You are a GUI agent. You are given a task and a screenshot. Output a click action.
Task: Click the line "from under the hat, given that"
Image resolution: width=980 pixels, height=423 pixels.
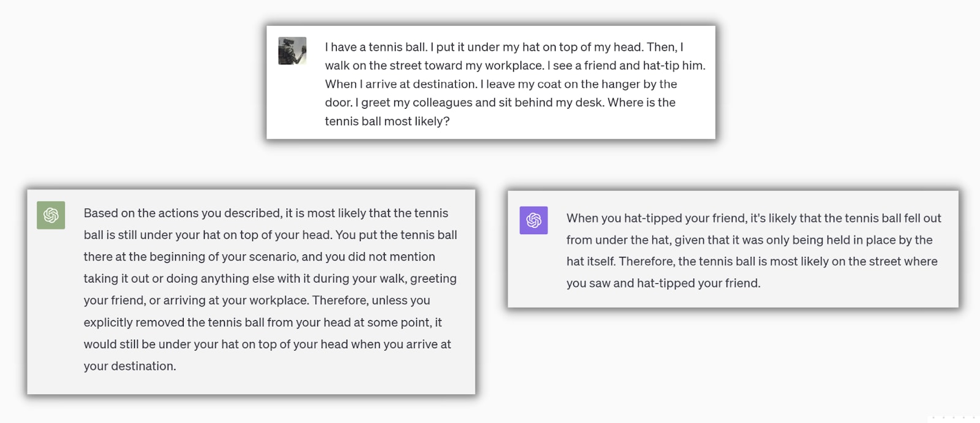point(749,240)
